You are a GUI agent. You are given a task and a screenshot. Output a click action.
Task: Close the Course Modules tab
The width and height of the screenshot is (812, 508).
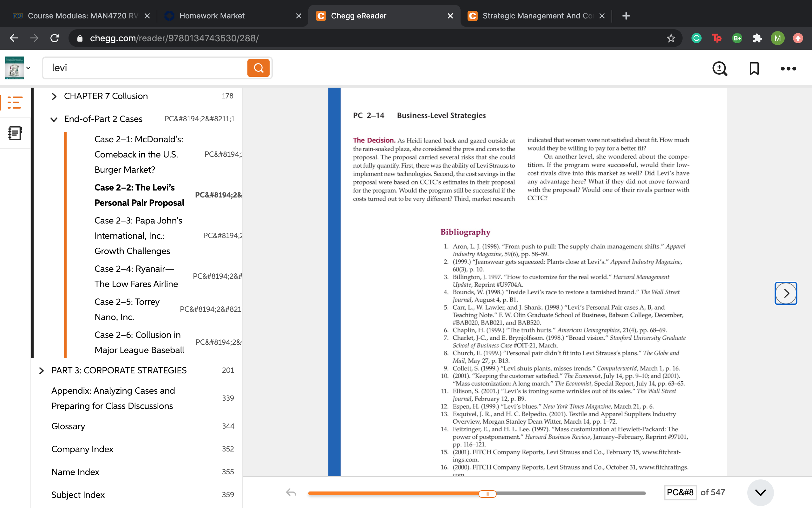tap(147, 16)
